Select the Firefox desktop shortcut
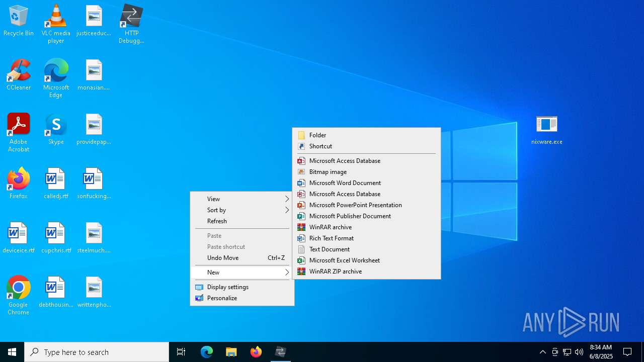Viewport: 644px width, 362px height. [19, 184]
